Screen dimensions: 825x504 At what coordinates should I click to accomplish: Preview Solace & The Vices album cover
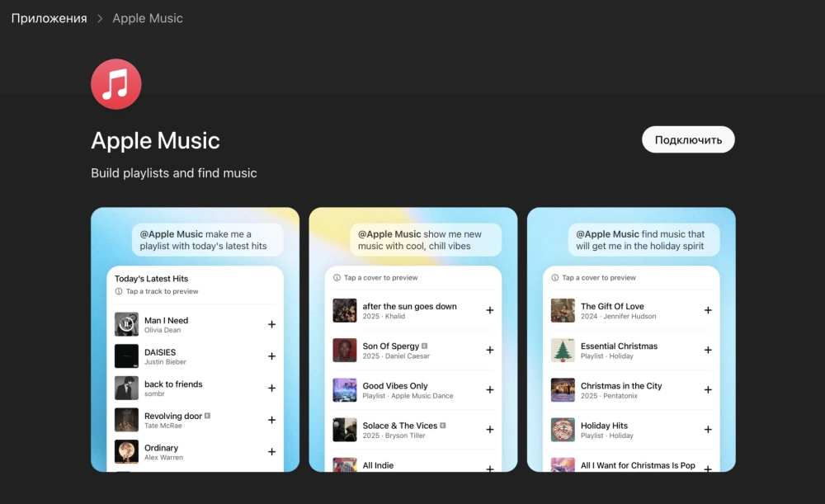[x=345, y=430]
